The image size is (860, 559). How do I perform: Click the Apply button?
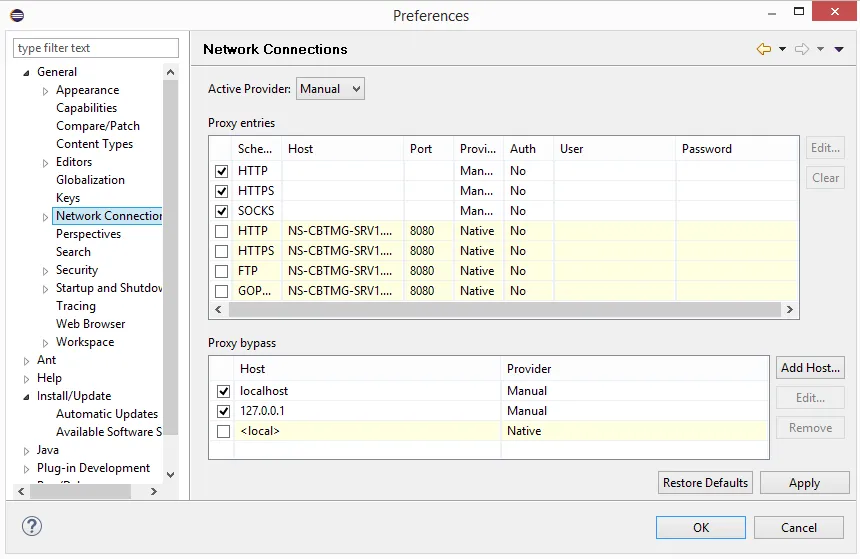(x=804, y=483)
